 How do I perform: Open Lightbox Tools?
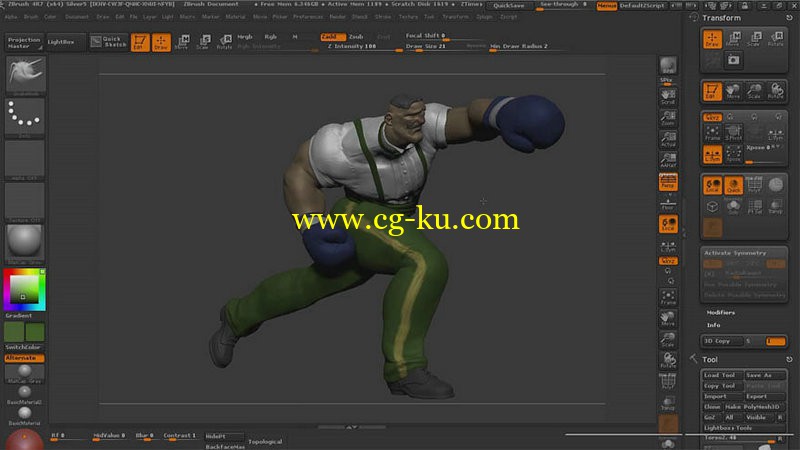click(743, 428)
